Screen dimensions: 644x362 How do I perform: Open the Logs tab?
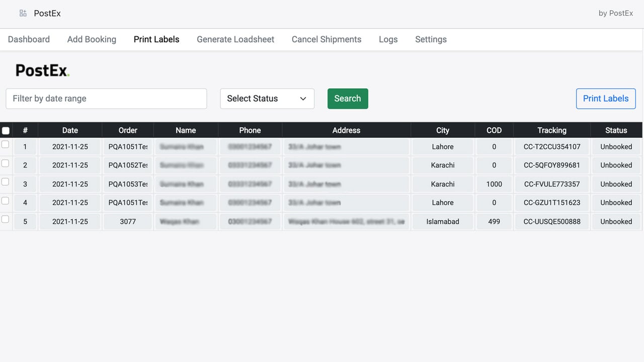pyautogui.click(x=388, y=39)
